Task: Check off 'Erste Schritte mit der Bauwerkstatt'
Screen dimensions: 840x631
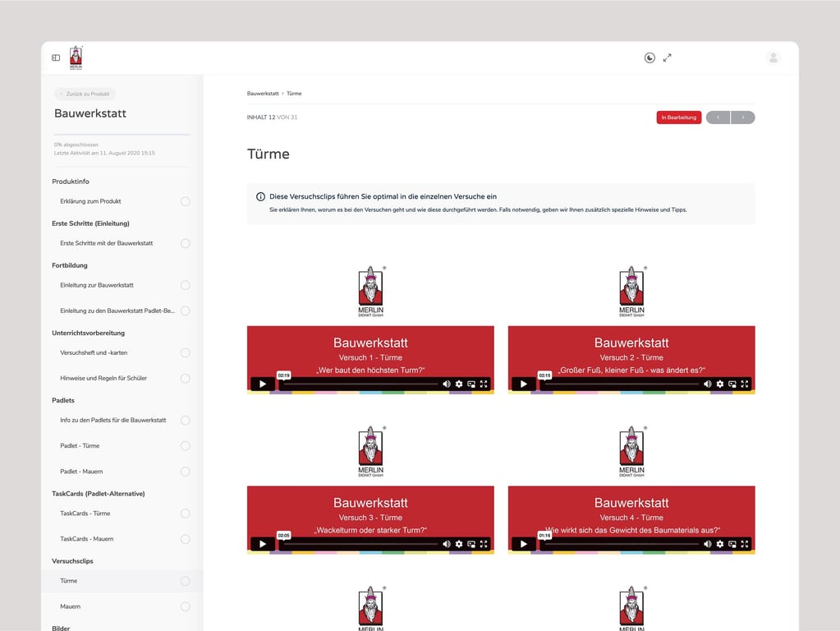Action: click(185, 243)
